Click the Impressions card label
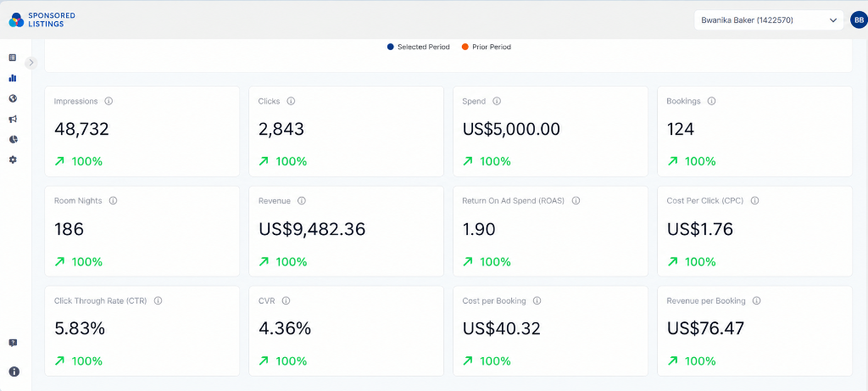 pyautogui.click(x=75, y=101)
